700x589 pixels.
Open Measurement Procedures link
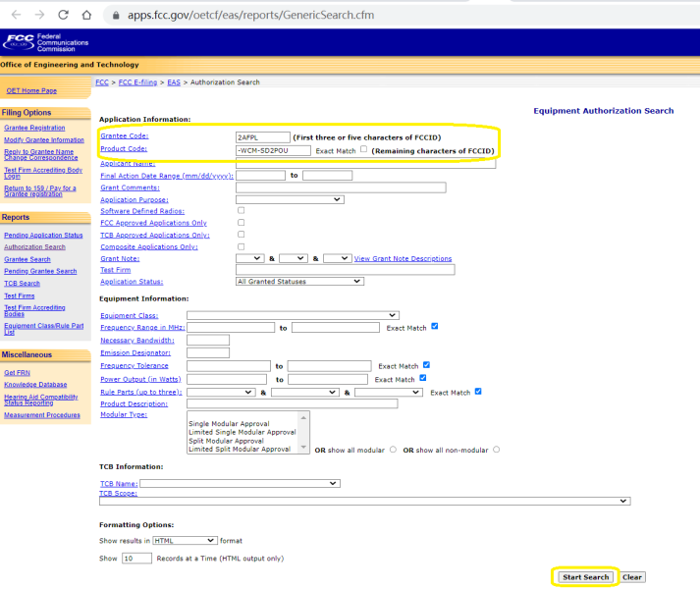42,415
